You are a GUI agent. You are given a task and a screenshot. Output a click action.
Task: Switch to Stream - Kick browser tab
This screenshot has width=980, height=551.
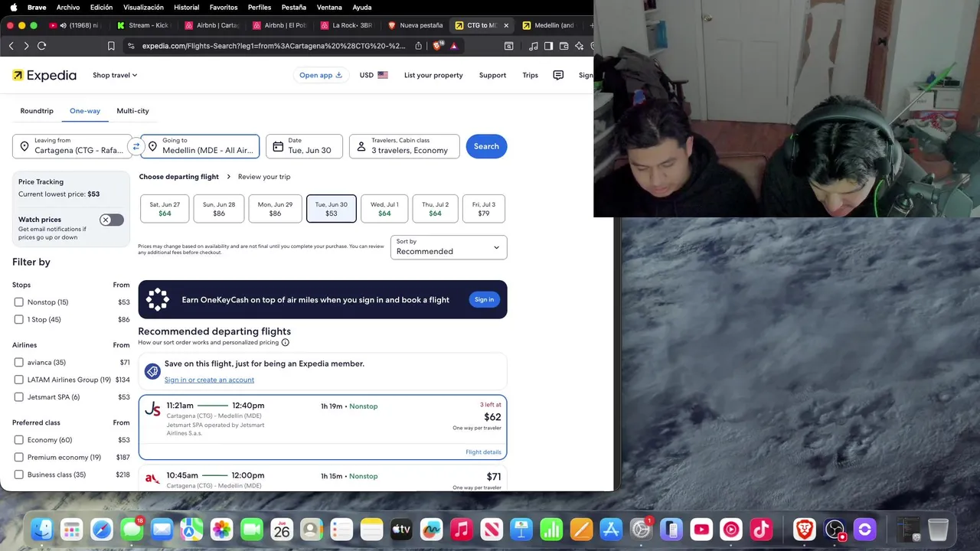pyautogui.click(x=142, y=25)
